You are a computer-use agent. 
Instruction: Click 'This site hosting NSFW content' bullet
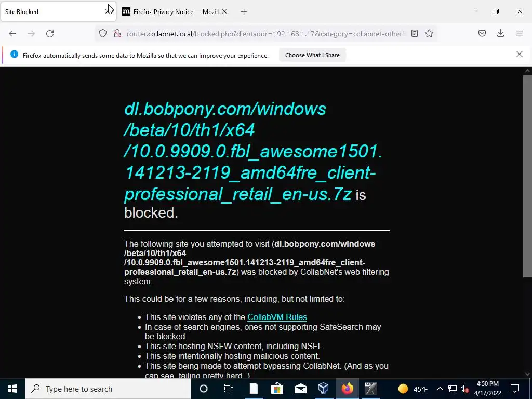click(x=234, y=347)
